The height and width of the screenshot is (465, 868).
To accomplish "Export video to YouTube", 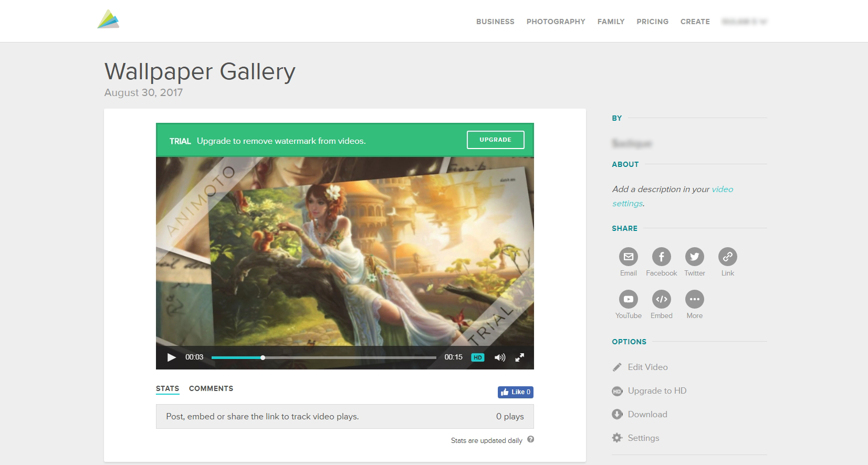I will tap(628, 299).
